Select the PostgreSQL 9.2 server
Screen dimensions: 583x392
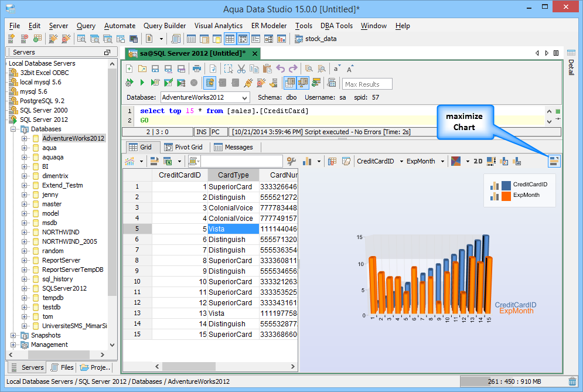pos(42,101)
